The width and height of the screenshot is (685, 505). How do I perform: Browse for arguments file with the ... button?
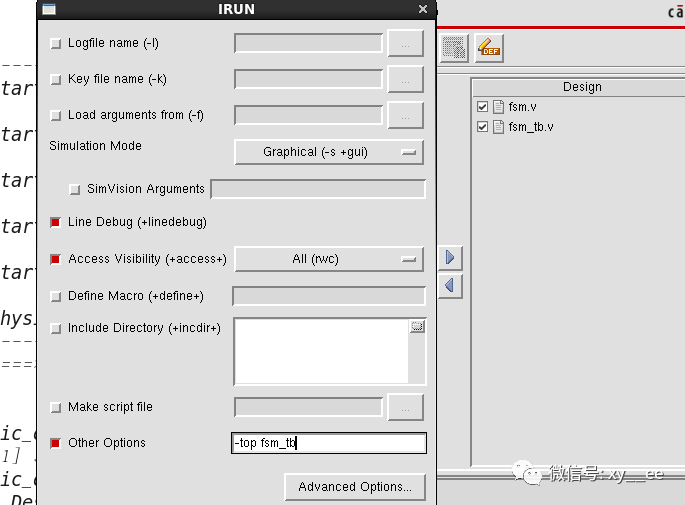pyautogui.click(x=405, y=115)
